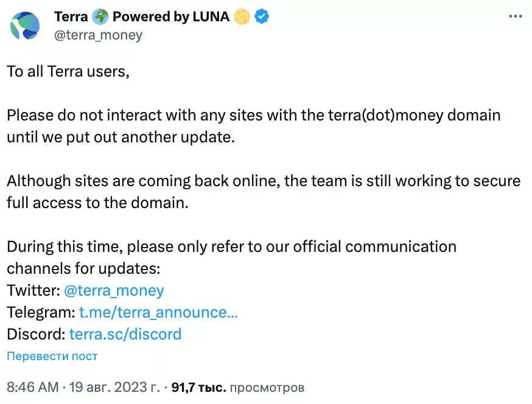532x404 pixels.
Task: Click the blue verified checkmark badge
Action: 262,17
